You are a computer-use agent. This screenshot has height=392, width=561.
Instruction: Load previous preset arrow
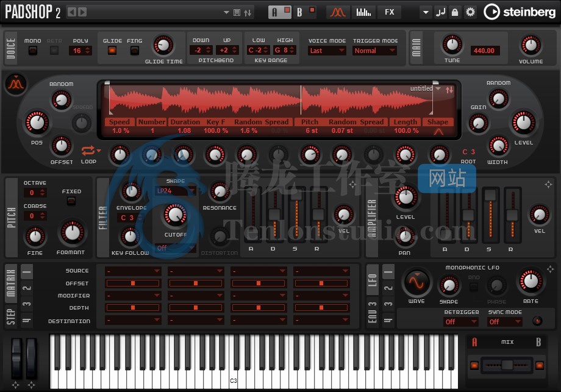tap(72, 12)
